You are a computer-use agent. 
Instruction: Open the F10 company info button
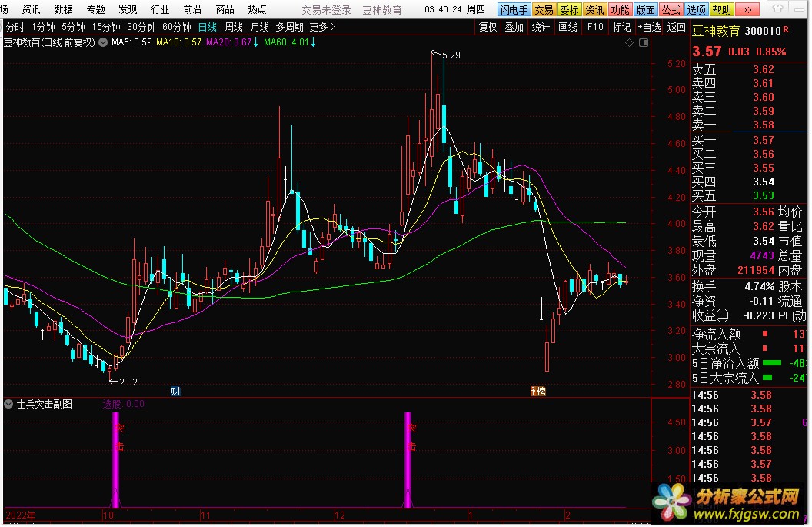pyautogui.click(x=595, y=27)
